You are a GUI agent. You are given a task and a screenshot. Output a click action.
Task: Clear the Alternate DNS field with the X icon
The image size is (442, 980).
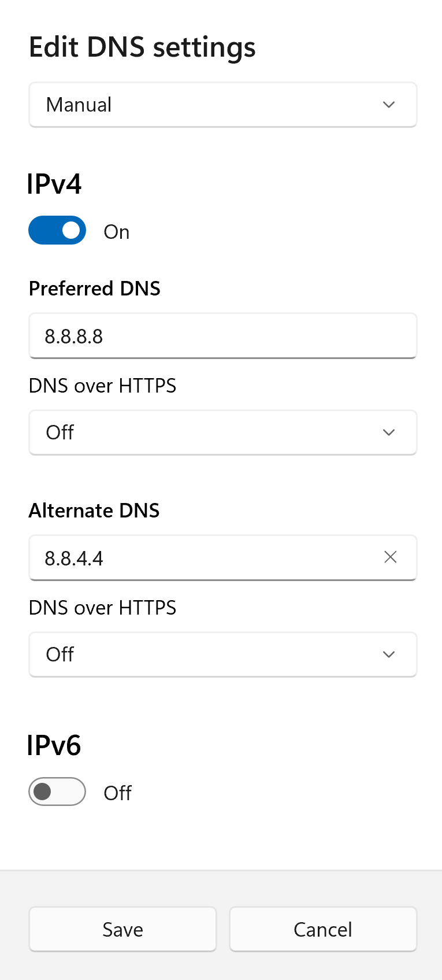point(391,557)
